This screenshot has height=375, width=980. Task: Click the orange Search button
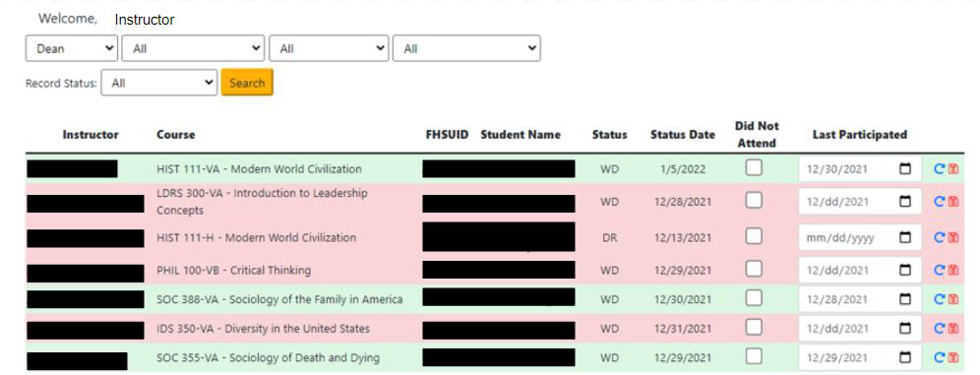(x=247, y=83)
